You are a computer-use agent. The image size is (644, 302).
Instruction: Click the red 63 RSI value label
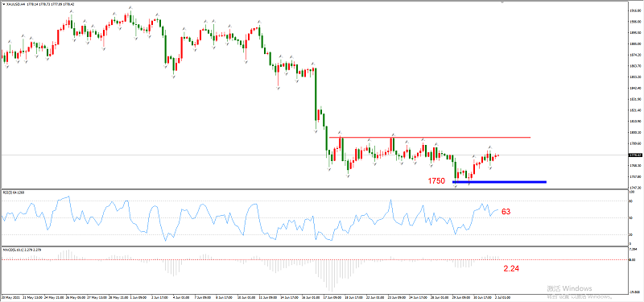[x=506, y=212]
